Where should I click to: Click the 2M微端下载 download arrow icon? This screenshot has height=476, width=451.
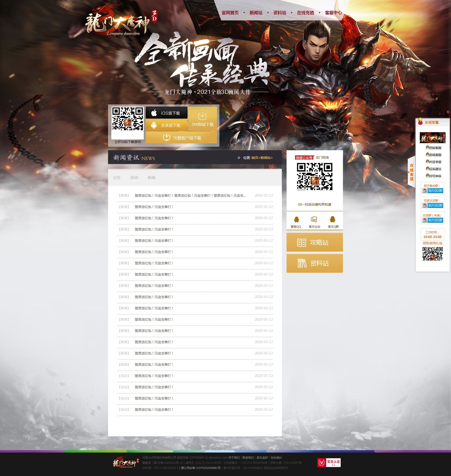[202, 116]
